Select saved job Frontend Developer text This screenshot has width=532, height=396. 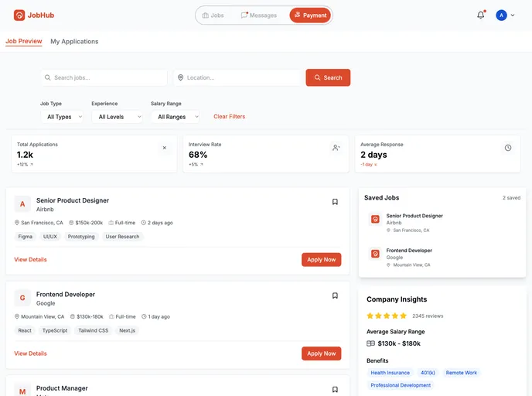coord(409,251)
